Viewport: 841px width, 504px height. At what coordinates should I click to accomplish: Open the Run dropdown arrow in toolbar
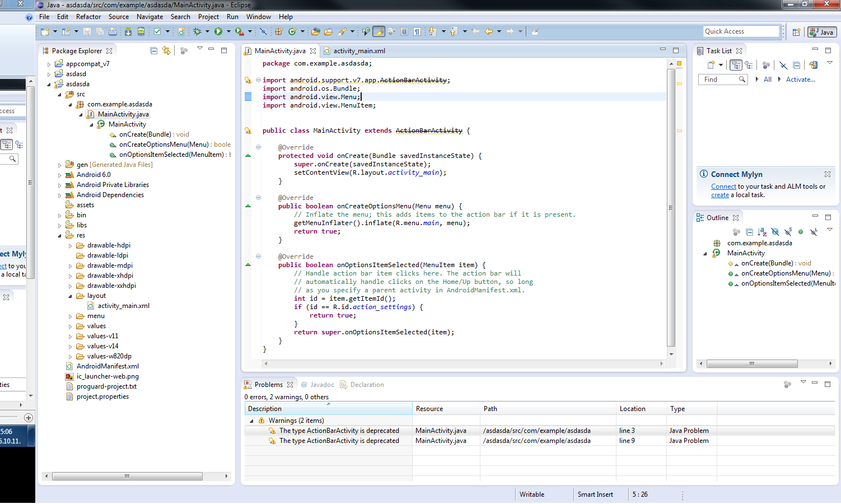pos(228,31)
